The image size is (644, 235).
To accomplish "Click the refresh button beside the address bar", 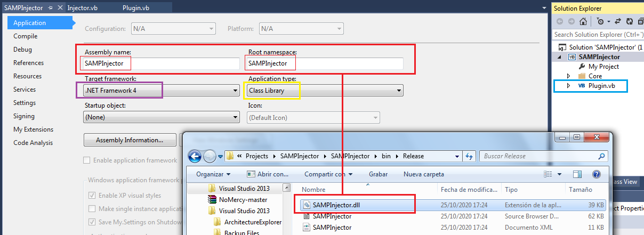I will click(470, 156).
